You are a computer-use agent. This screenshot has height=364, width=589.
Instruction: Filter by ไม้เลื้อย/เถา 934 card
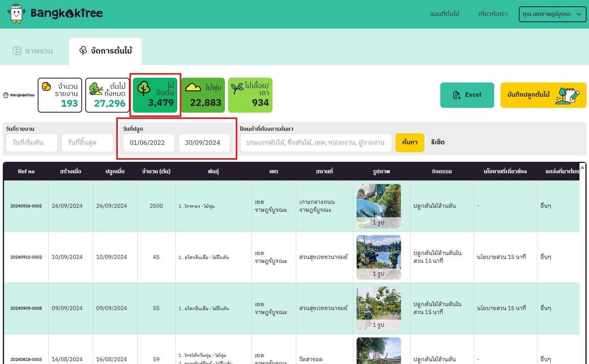pos(250,95)
